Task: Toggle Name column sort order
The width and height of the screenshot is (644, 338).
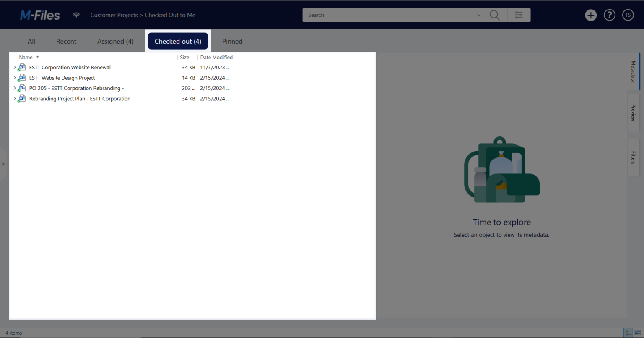Action: tap(26, 57)
